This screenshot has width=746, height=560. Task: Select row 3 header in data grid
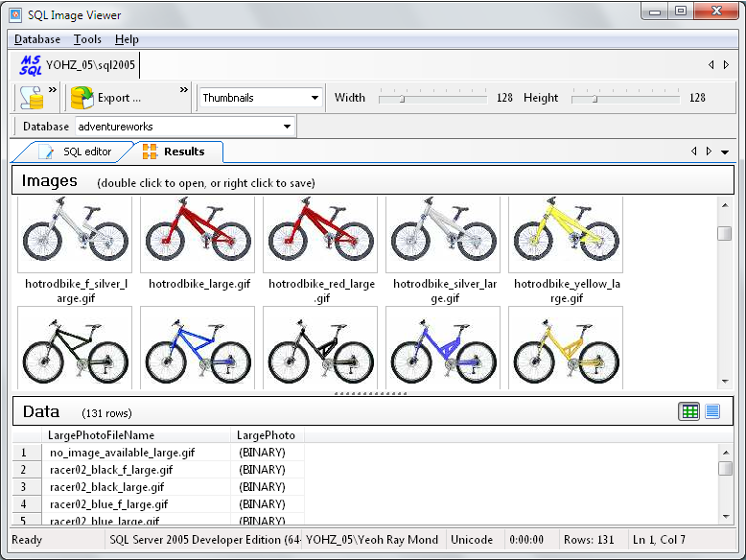24,487
